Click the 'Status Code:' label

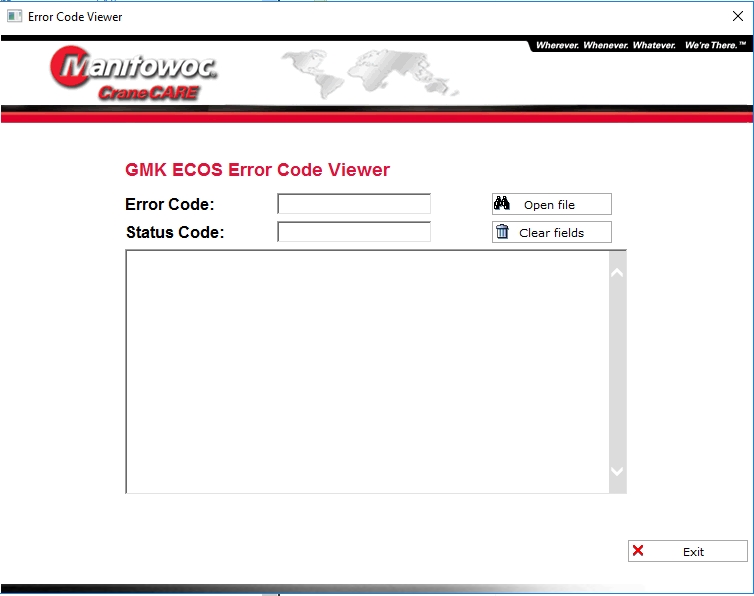[x=175, y=232]
